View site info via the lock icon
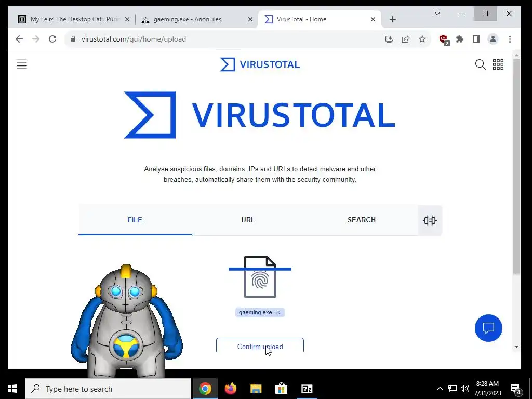This screenshot has height=399, width=532. [x=73, y=39]
